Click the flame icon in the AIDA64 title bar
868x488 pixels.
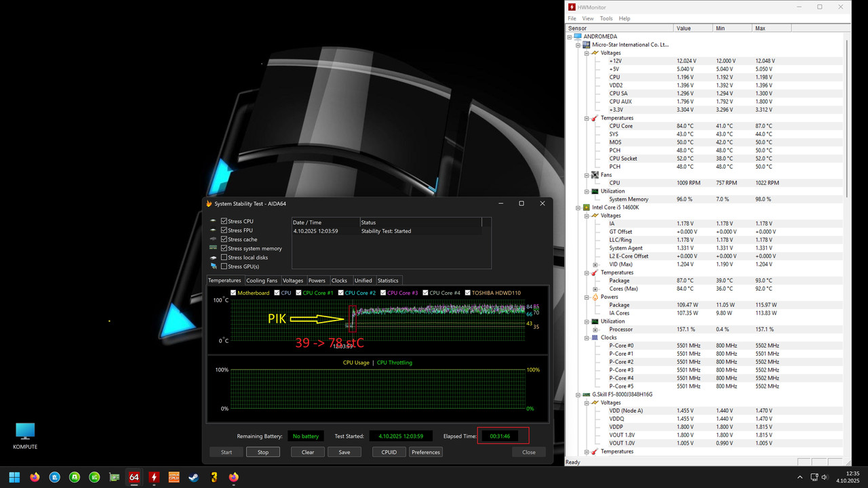click(210, 203)
